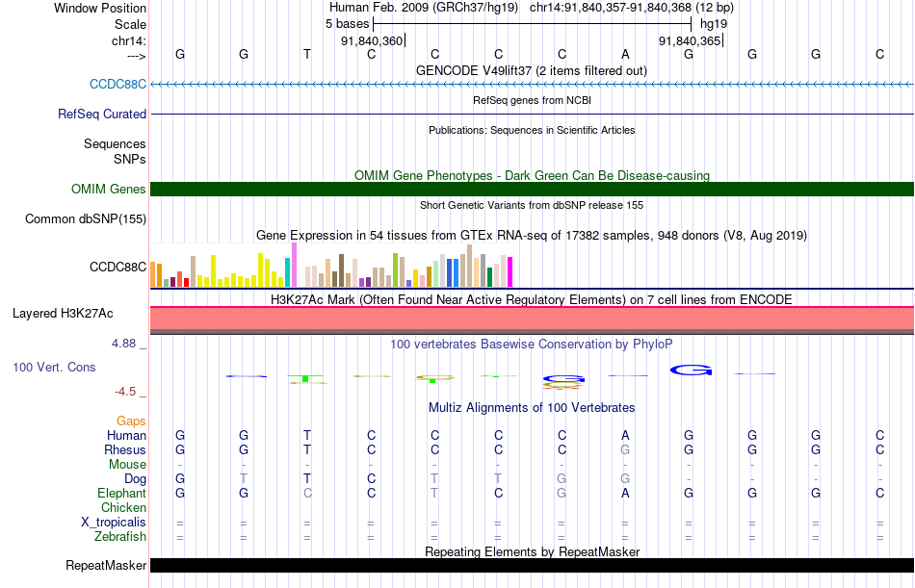
Task: Click Short Genetic Variants from dbSNP title
Action: click(x=532, y=205)
